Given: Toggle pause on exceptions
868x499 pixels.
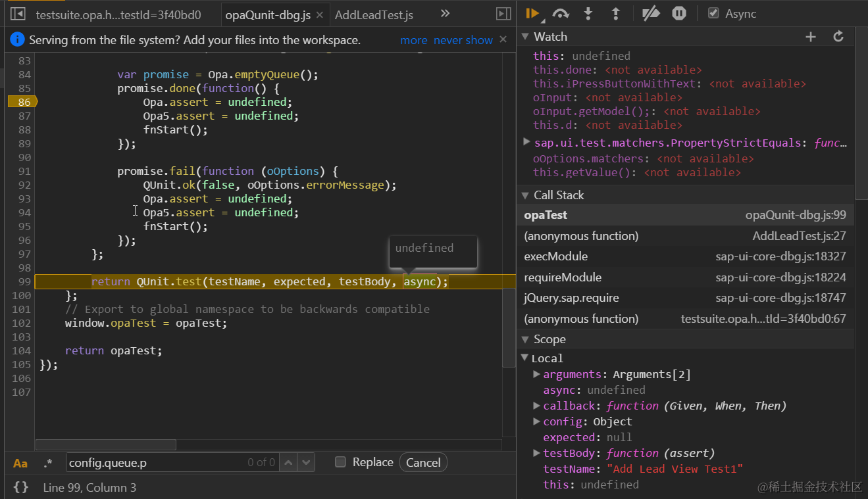Looking at the screenshot, I should [x=679, y=13].
